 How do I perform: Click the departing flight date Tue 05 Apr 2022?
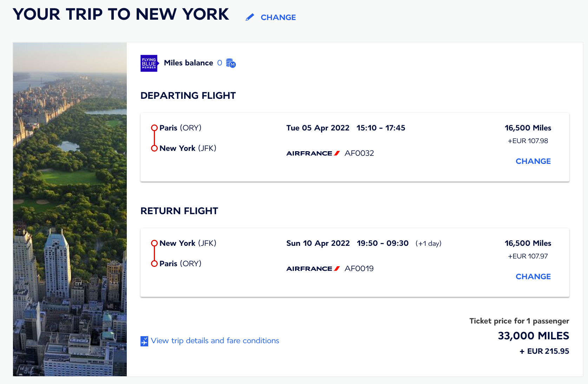pos(318,128)
